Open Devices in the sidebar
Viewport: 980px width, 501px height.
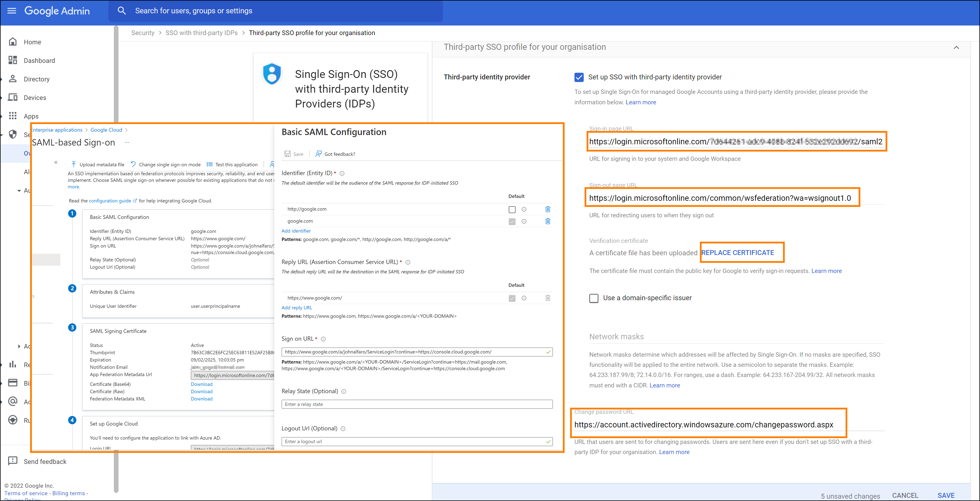tap(35, 98)
